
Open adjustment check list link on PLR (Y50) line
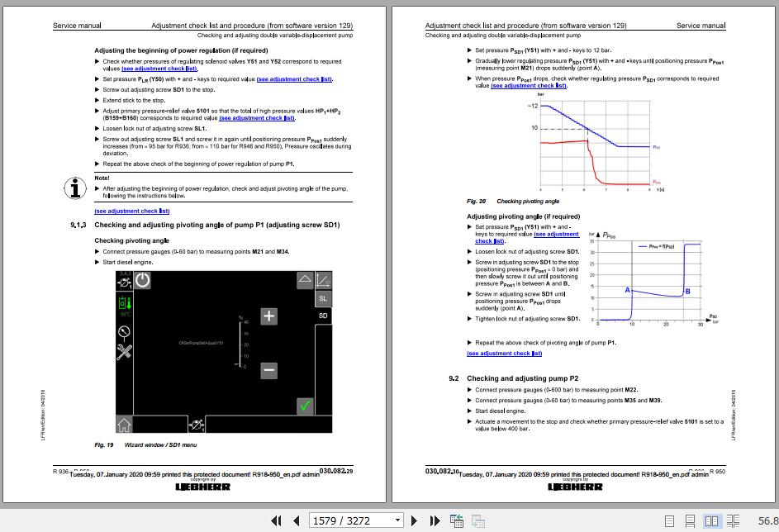(x=294, y=79)
